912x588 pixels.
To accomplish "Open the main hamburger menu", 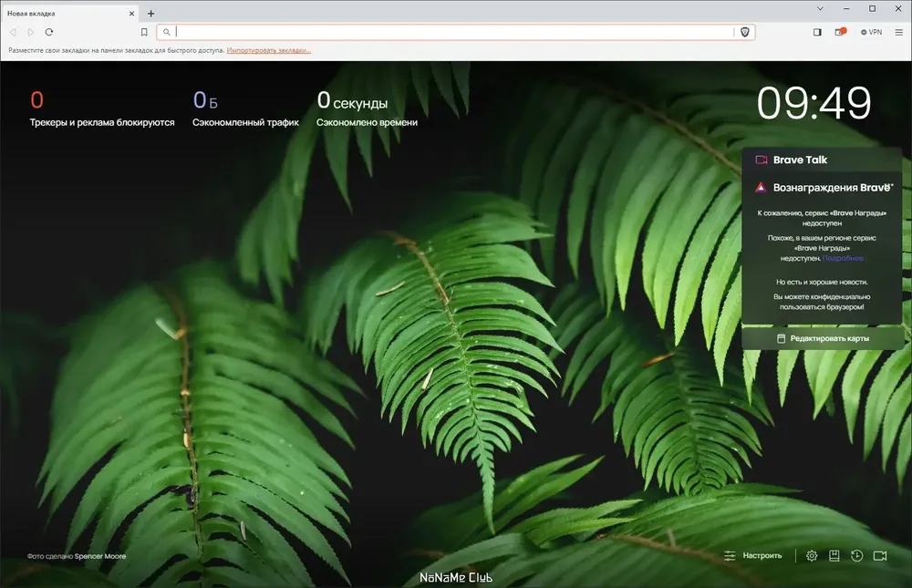I will 898,32.
